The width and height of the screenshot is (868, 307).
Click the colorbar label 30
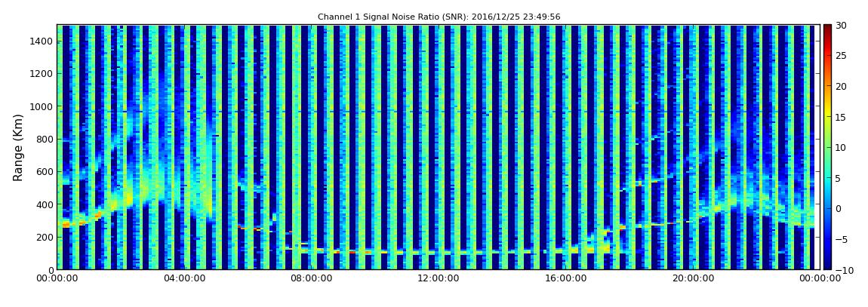(x=842, y=25)
